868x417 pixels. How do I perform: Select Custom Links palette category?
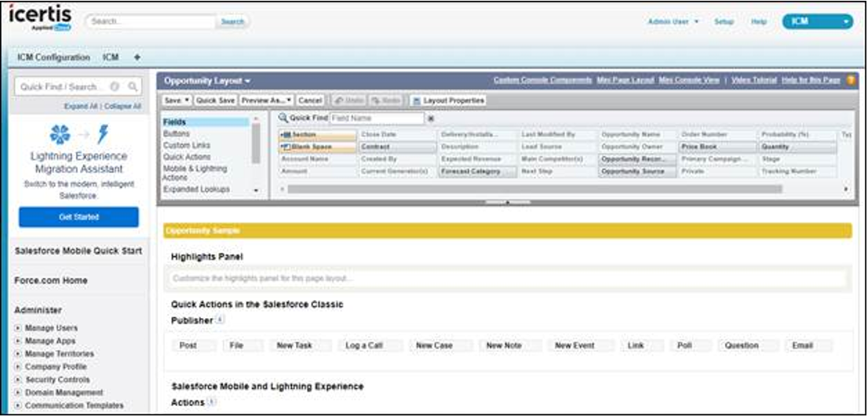187,145
